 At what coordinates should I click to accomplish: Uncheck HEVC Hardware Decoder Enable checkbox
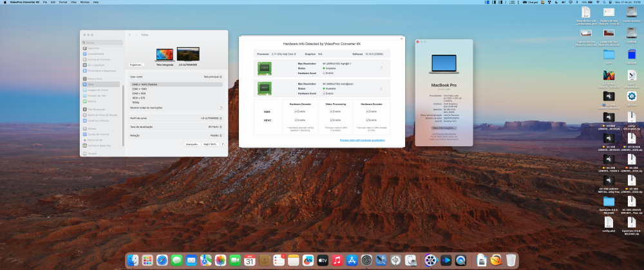[296, 120]
